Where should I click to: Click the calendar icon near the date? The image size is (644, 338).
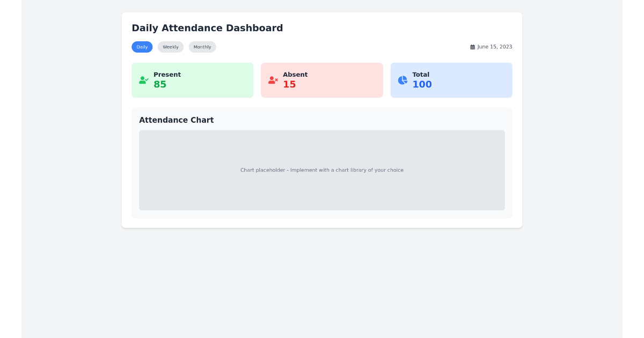click(472, 47)
